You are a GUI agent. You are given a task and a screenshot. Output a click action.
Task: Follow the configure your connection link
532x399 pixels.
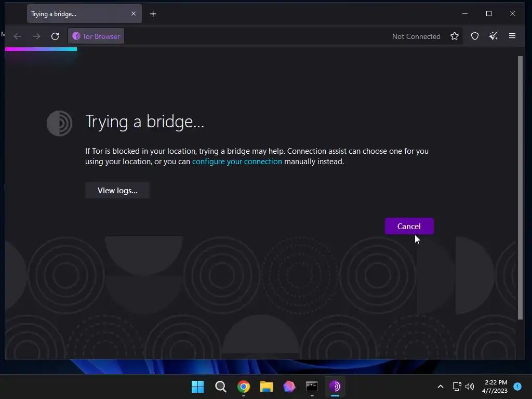tap(237, 162)
